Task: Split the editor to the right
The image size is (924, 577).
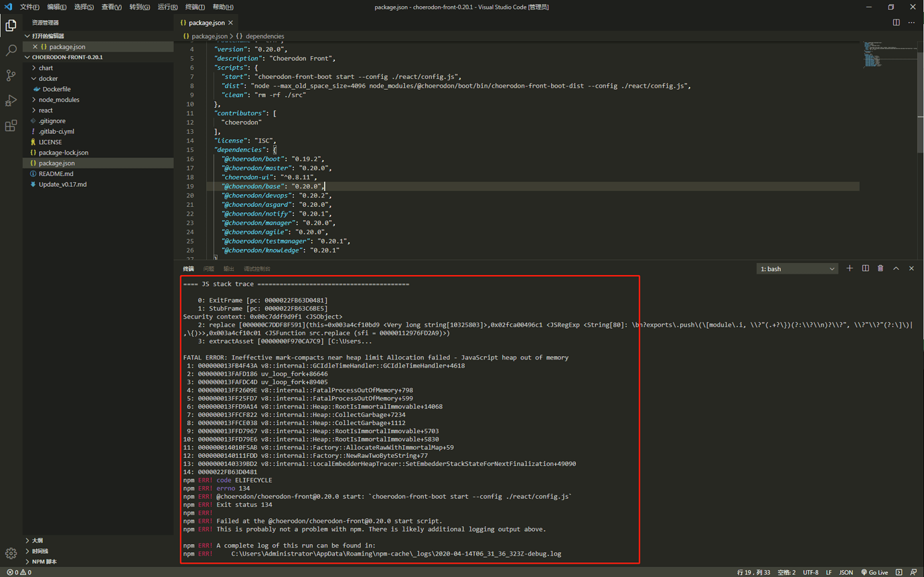Action: 896,23
